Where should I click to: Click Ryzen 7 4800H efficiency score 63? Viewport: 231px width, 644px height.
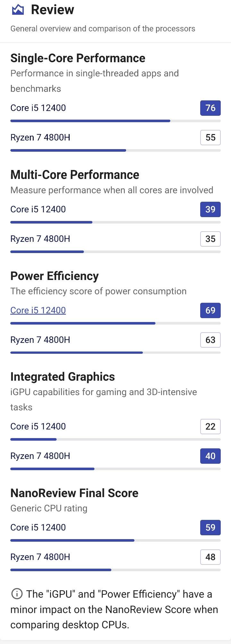[x=210, y=340]
